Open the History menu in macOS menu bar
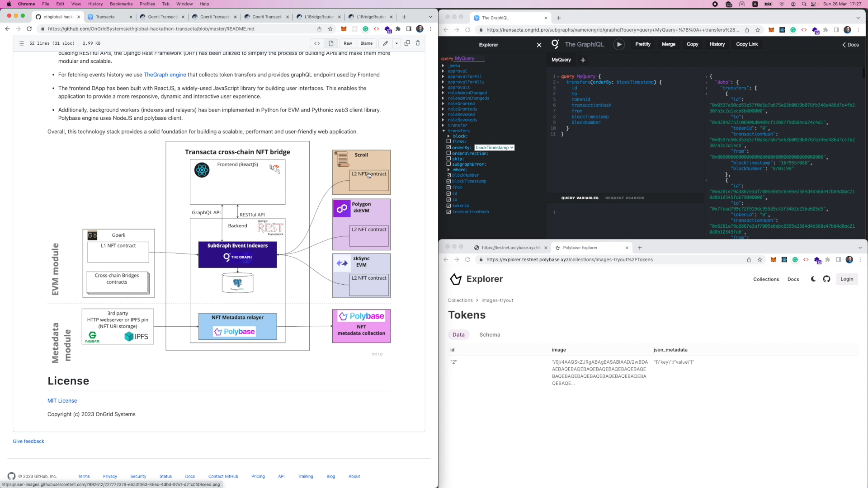 click(x=95, y=4)
